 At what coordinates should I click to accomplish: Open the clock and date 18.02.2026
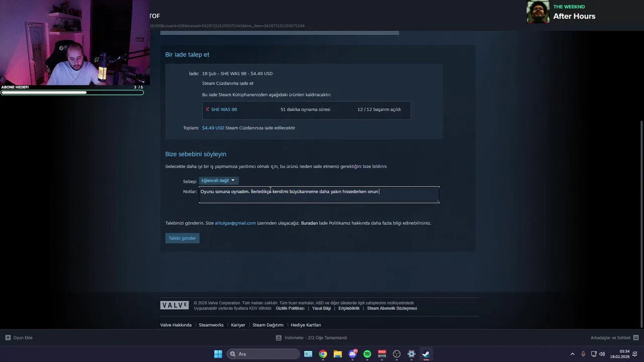[620, 354]
